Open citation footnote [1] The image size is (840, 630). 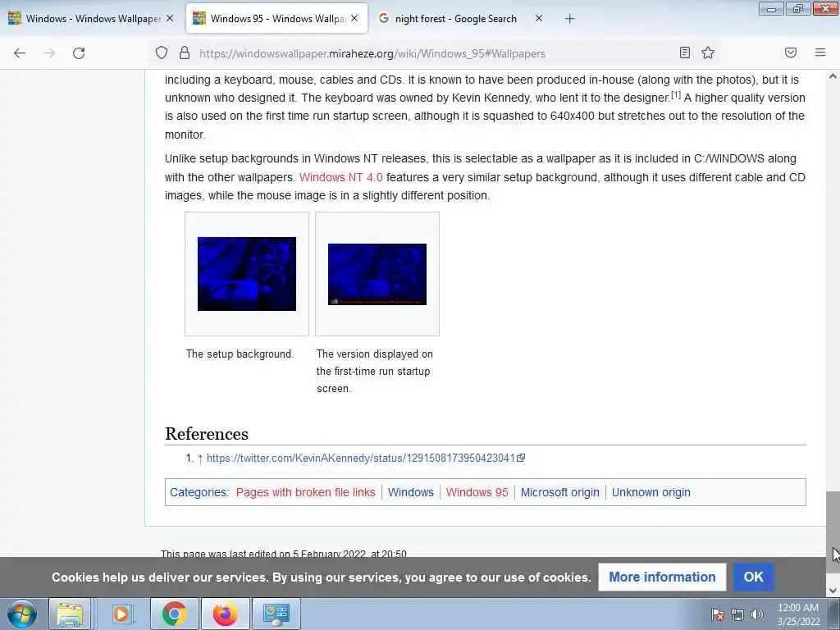676,95
